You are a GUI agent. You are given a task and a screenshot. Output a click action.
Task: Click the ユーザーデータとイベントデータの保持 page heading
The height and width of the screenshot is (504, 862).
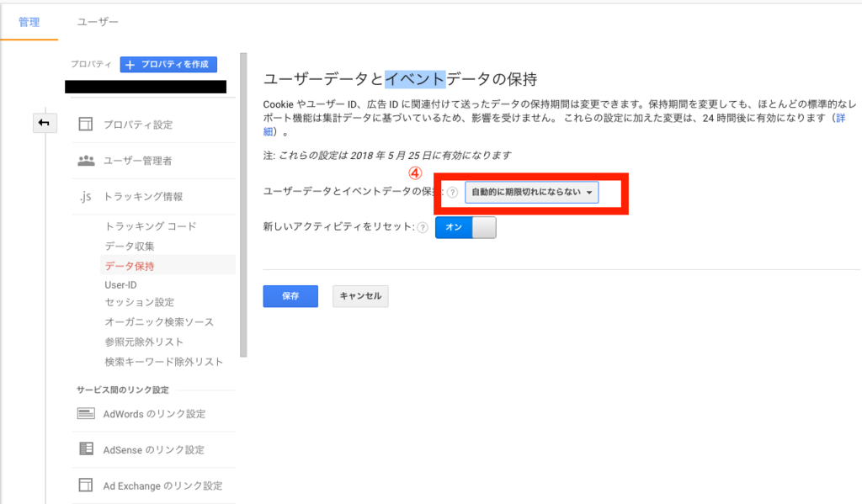[400, 79]
